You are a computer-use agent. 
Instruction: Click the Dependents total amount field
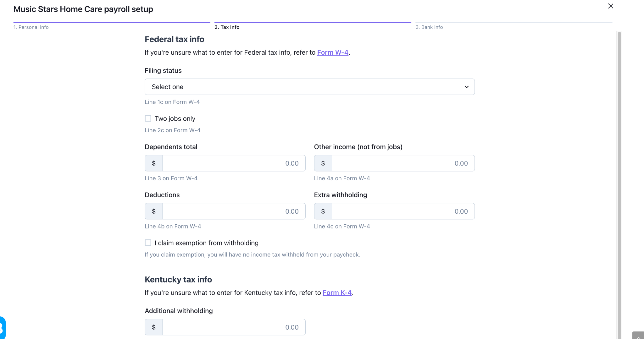(x=234, y=163)
